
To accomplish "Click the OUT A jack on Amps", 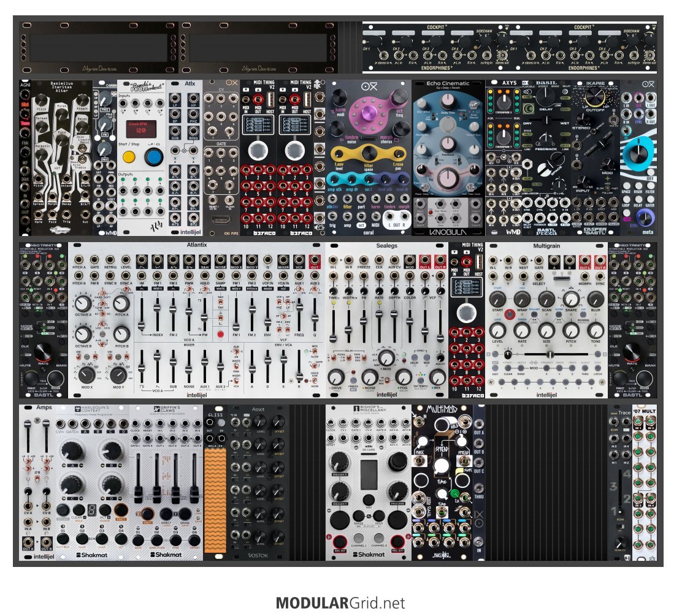I will click(28, 542).
